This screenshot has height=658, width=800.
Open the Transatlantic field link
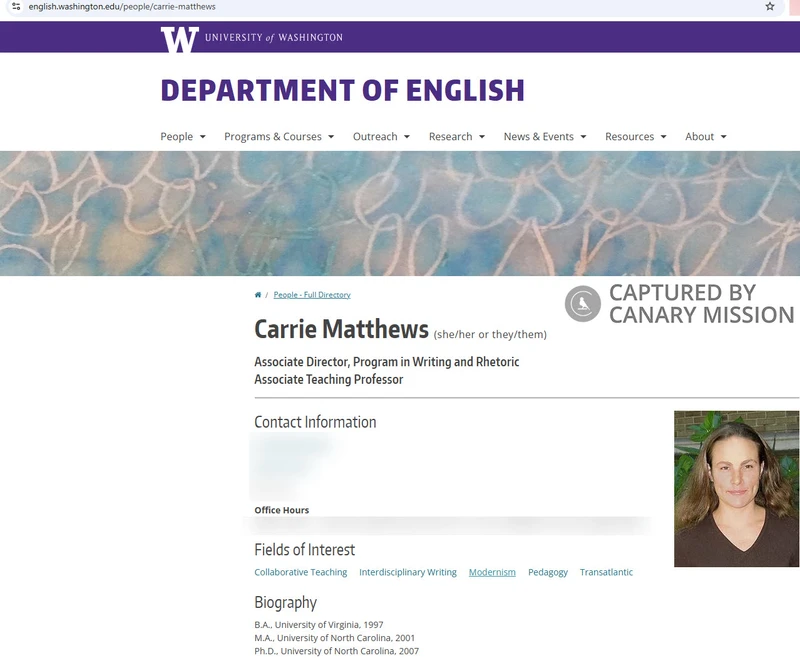[606, 572]
